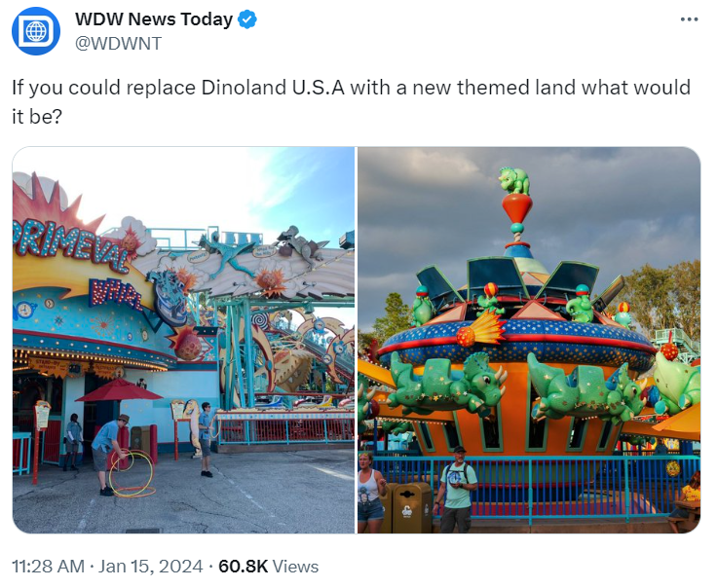
Task: Click the 11:28 AM timestamp
Action: [x=48, y=566]
